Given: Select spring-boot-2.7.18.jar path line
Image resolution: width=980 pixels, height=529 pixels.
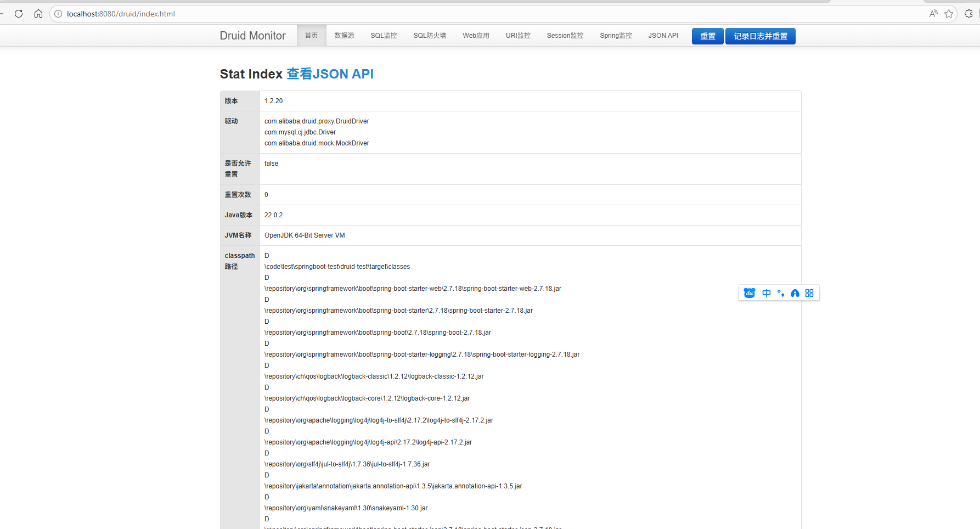Looking at the screenshot, I should [x=378, y=333].
